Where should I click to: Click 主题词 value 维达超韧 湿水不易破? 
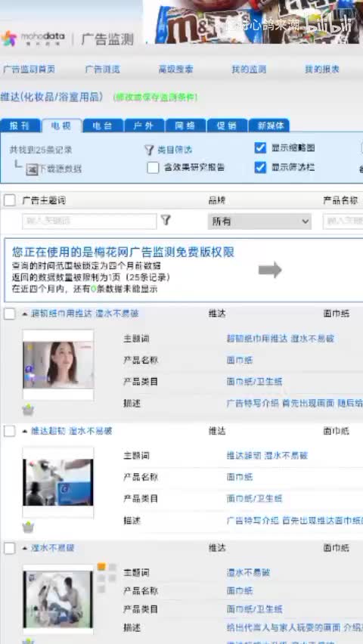tap(267, 456)
